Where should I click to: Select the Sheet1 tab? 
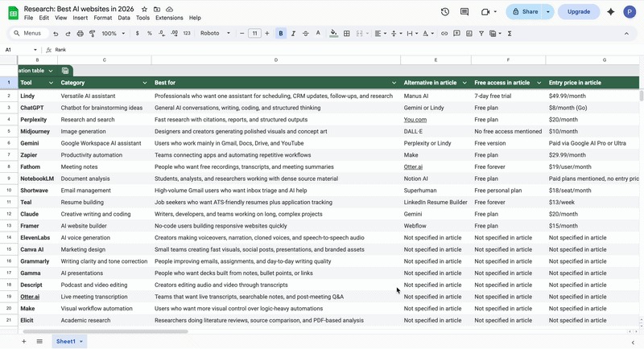[69, 341]
